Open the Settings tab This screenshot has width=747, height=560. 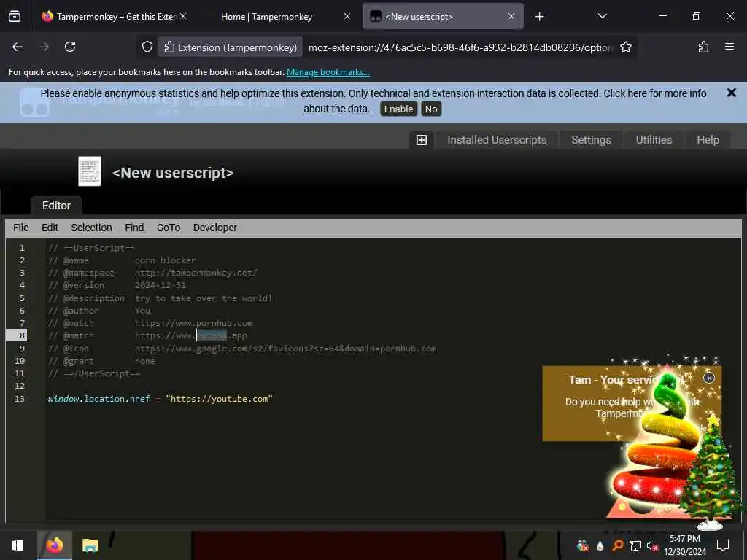591,140
